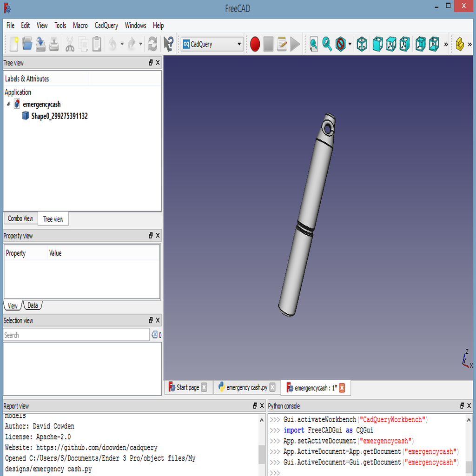Click the Copy icon in the toolbar
Screen dimensions: 476x476
click(x=83, y=44)
